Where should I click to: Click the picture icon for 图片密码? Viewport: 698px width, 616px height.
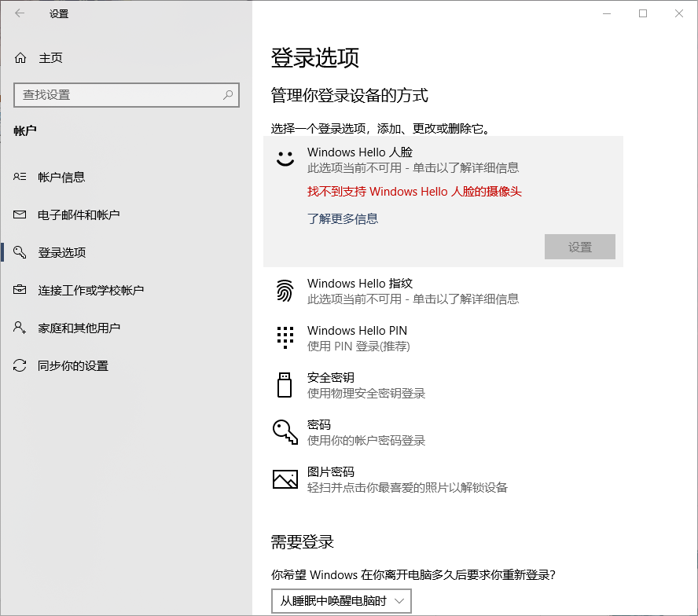[x=285, y=479]
